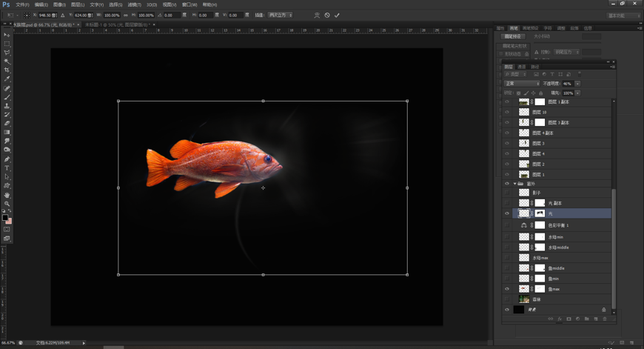Toggle Quick Mask mode in toolbox

pyautogui.click(x=7, y=230)
